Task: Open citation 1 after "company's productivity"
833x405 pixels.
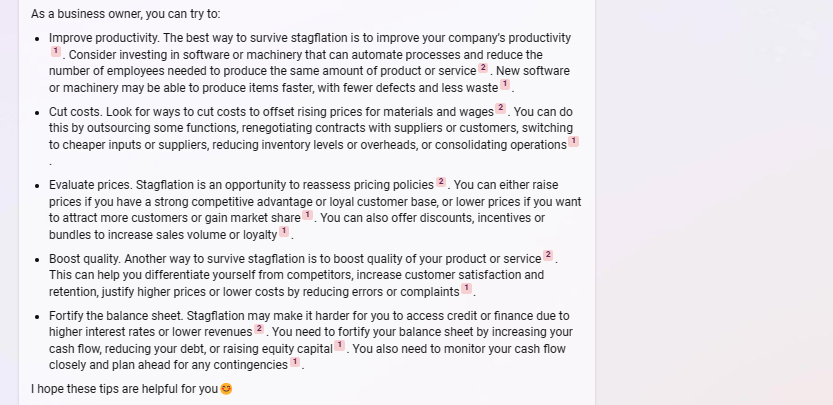Action: 56,50
